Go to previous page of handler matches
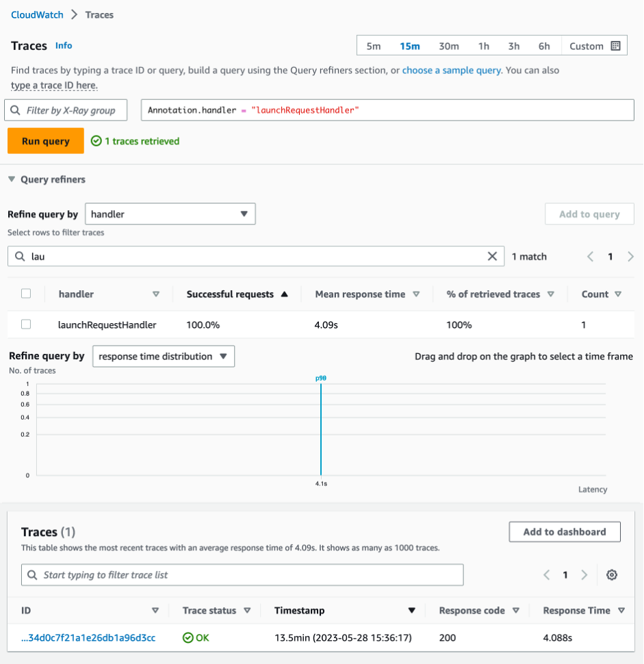Viewport: 644px width, 664px height. (590, 257)
